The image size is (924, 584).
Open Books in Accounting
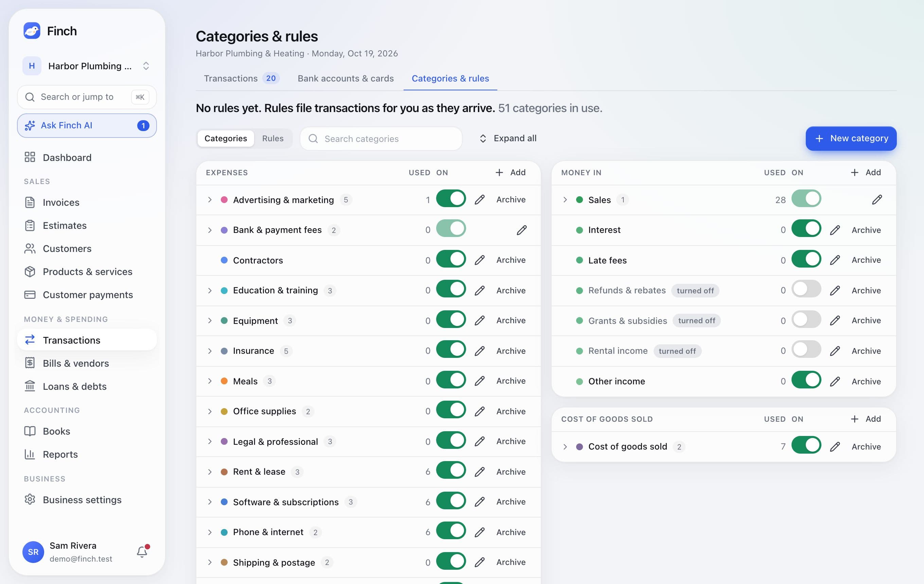87,431
